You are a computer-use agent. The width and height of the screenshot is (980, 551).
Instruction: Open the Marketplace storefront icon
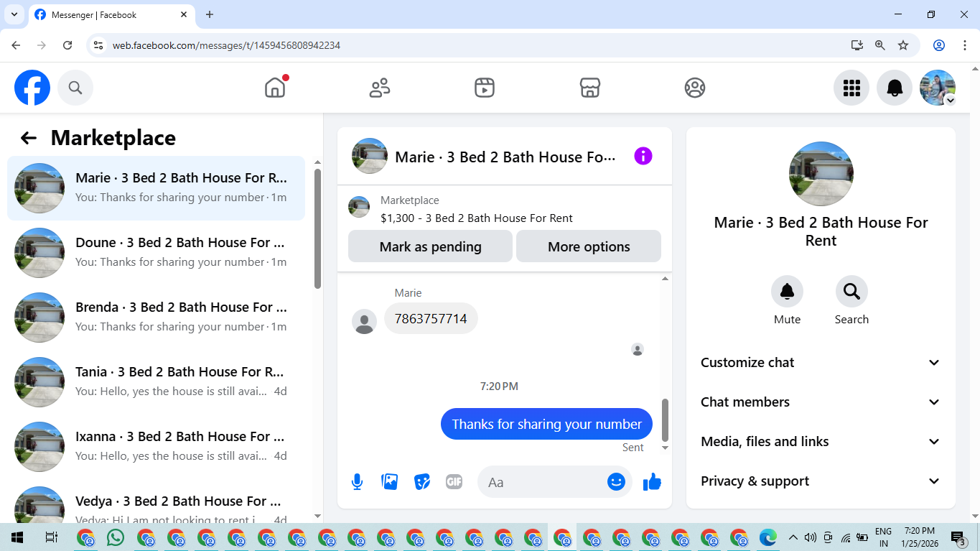pos(590,88)
